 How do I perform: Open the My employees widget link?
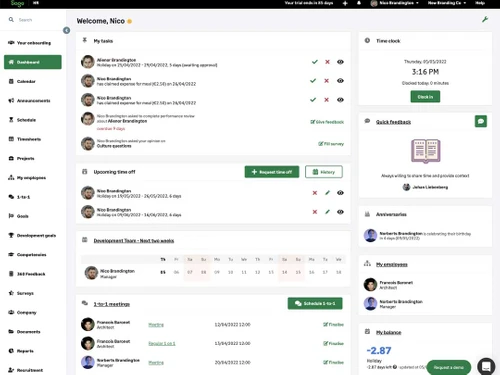point(392,264)
